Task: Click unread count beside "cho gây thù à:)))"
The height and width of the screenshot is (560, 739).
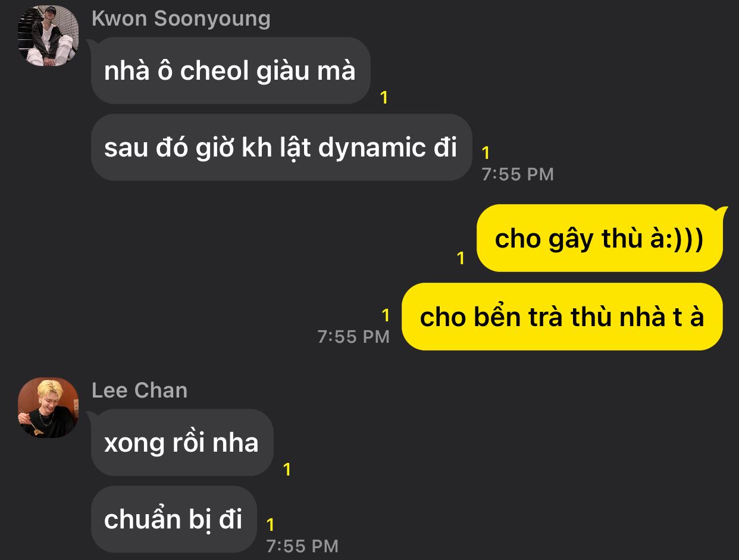Action: [460, 258]
